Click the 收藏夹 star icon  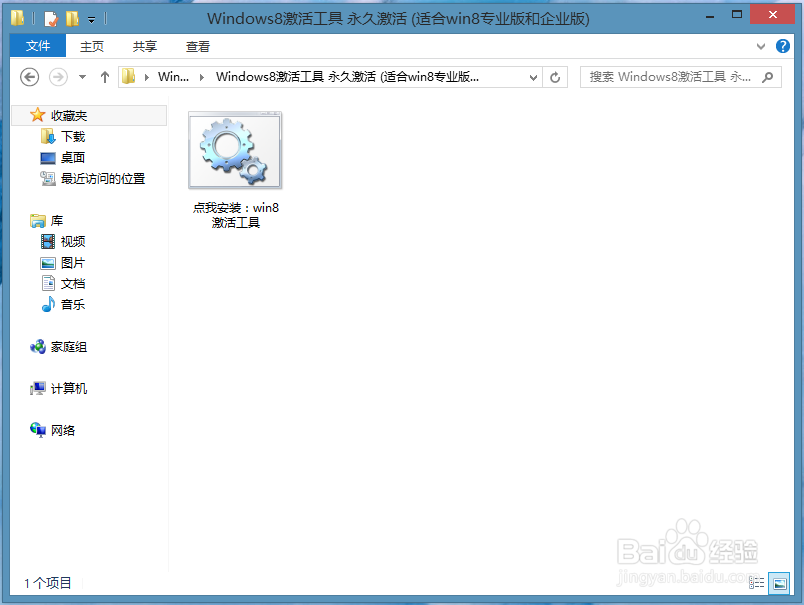pyautogui.click(x=37, y=115)
